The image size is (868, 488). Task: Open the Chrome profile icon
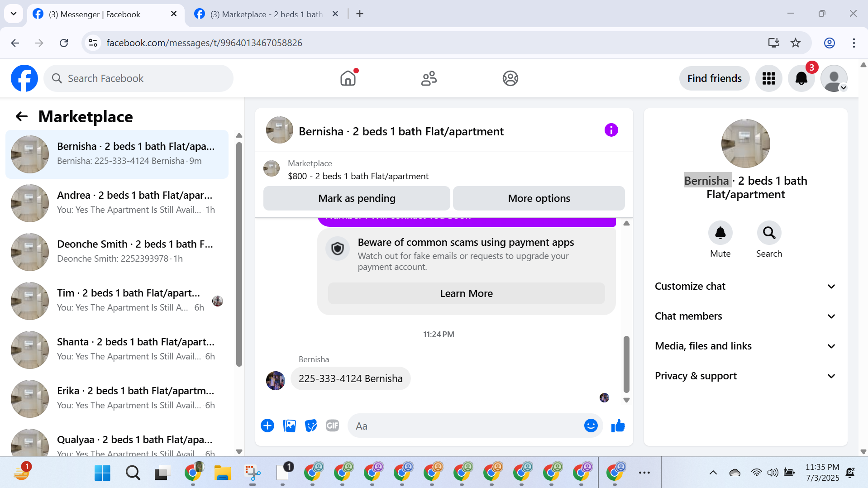tap(829, 43)
